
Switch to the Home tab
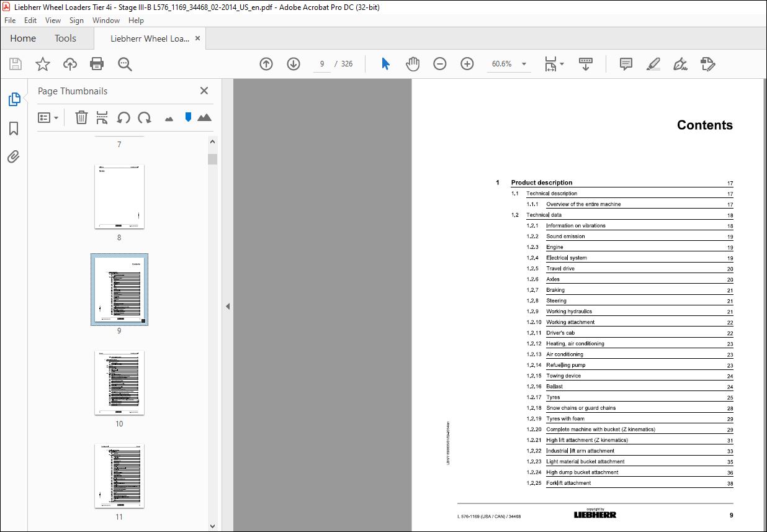point(23,38)
